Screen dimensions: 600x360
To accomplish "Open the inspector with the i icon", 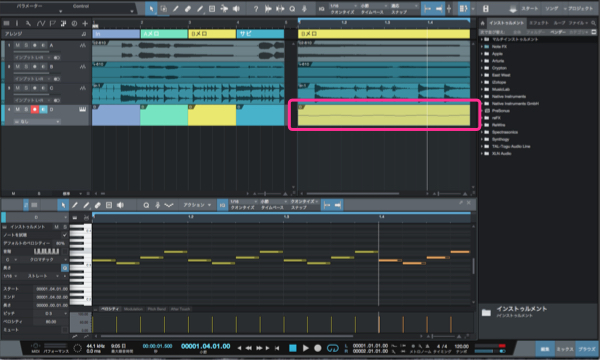I will (x=17, y=23).
